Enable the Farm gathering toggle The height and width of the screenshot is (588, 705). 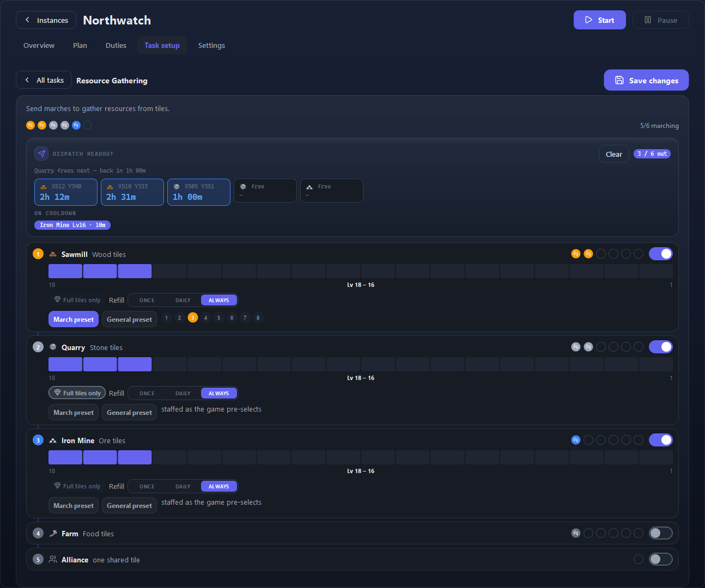(661, 533)
